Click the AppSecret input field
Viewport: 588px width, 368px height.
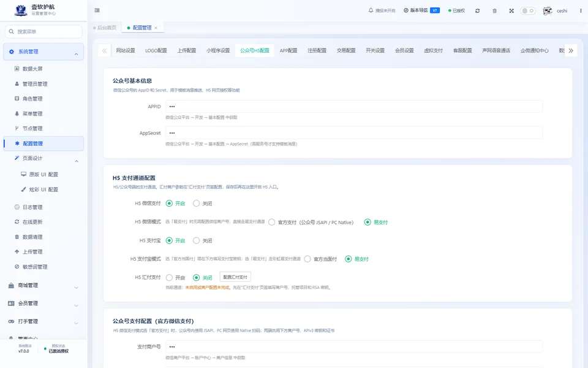354,133
